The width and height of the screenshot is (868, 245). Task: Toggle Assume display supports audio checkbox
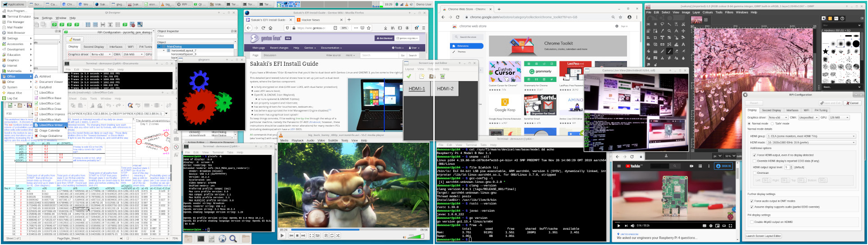coord(752,207)
